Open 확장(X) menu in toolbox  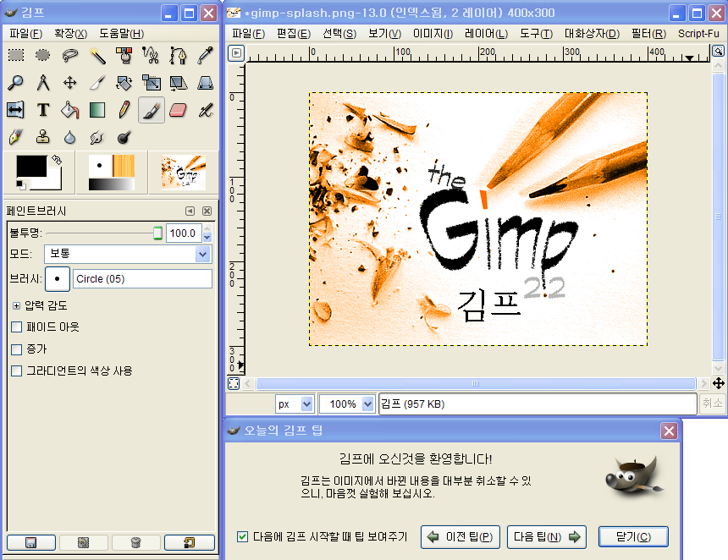pos(70,33)
